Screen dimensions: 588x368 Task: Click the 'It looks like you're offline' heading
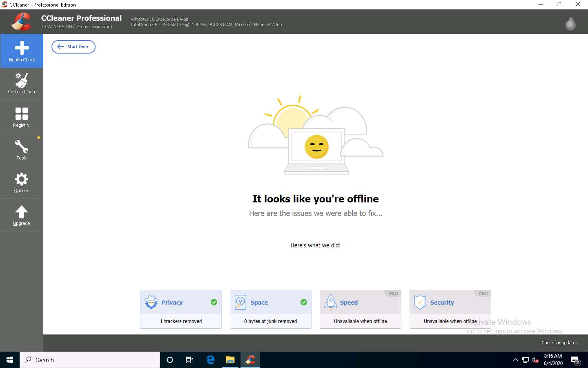point(316,199)
